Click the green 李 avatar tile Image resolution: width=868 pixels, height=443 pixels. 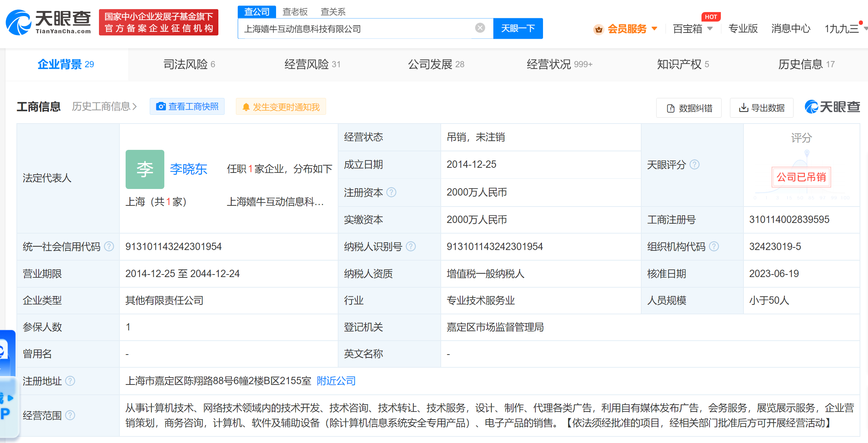pos(145,169)
